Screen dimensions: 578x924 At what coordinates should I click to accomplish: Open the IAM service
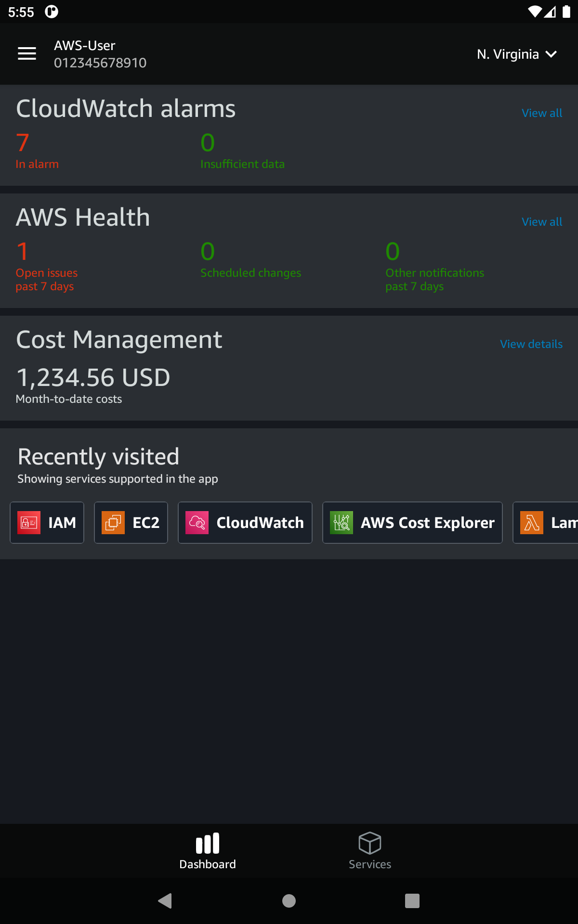click(47, 523)
